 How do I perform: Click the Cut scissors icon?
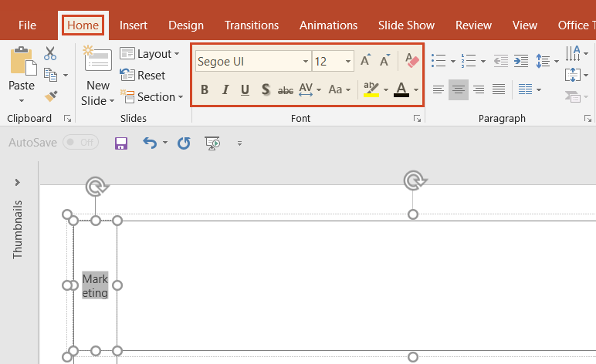50,53
